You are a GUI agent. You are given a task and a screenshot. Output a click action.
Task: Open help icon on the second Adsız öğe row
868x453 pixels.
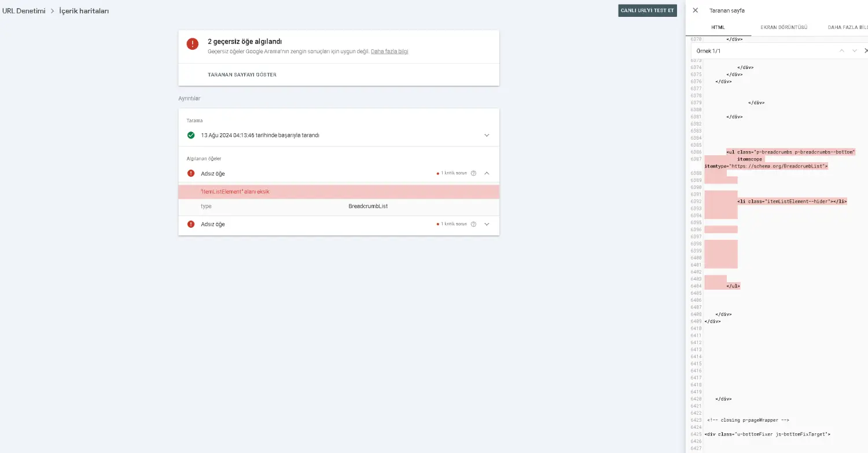tap(473, 224)
